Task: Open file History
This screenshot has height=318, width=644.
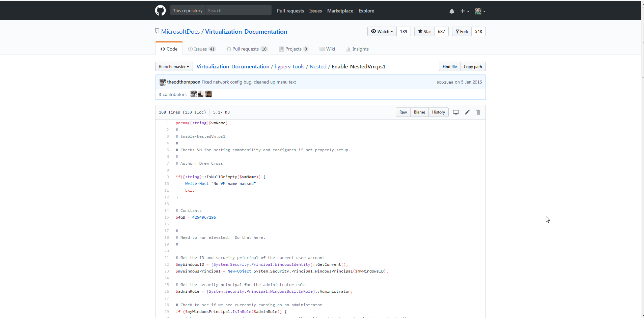Action: (439, 112)
